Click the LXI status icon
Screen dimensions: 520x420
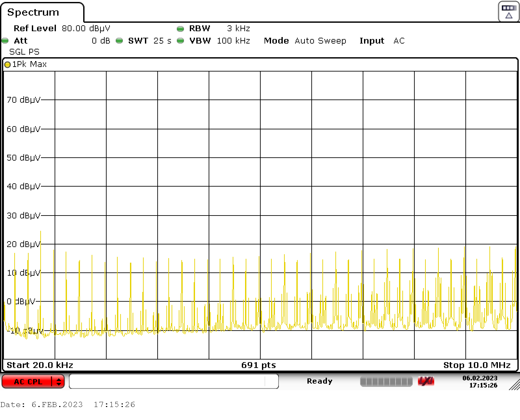[x=426, y=381]
